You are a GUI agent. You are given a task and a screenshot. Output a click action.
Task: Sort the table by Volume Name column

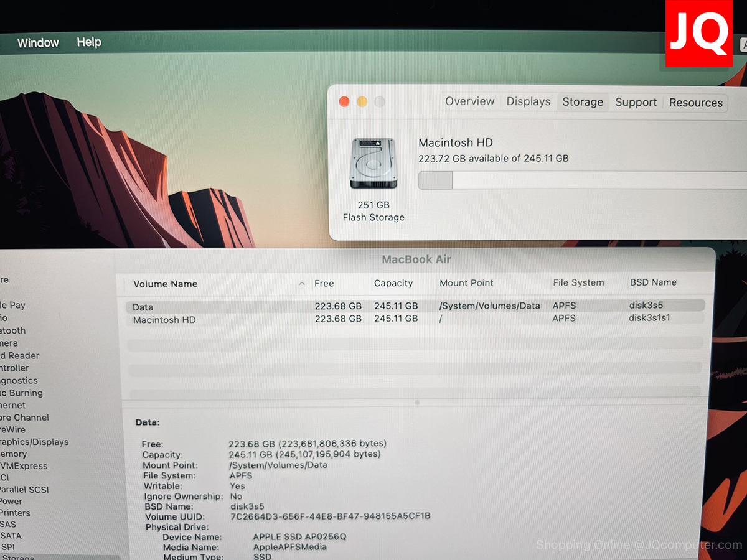[x=165, y=284]
